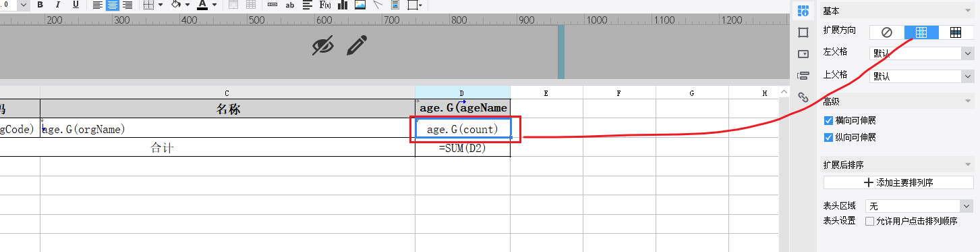Align cell text to the left
Viewport: 980px width, 252px height.
tap(98, 5)
